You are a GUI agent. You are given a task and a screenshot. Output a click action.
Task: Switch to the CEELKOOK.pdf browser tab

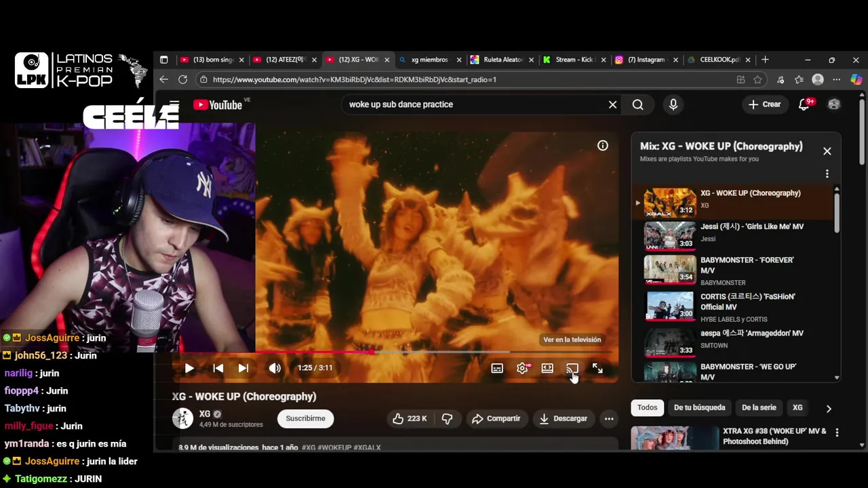pyautogui.click(x=719, y=60)
